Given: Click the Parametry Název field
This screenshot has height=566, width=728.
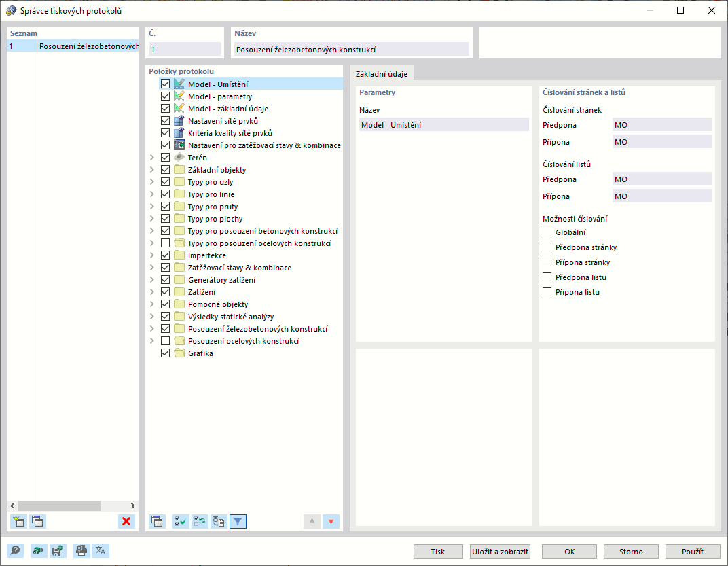Looking at the screenshot, I should pos(444,124).
